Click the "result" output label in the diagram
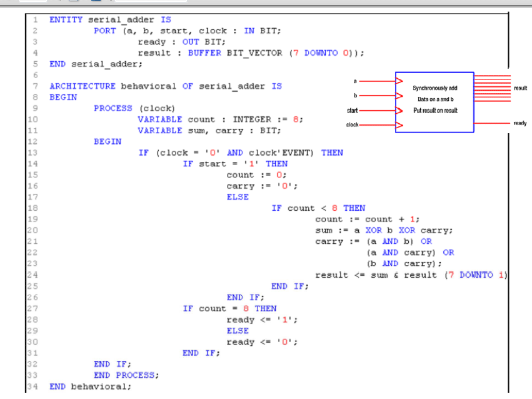The height and width of the screenshot is (399, 532). point(521,88)
